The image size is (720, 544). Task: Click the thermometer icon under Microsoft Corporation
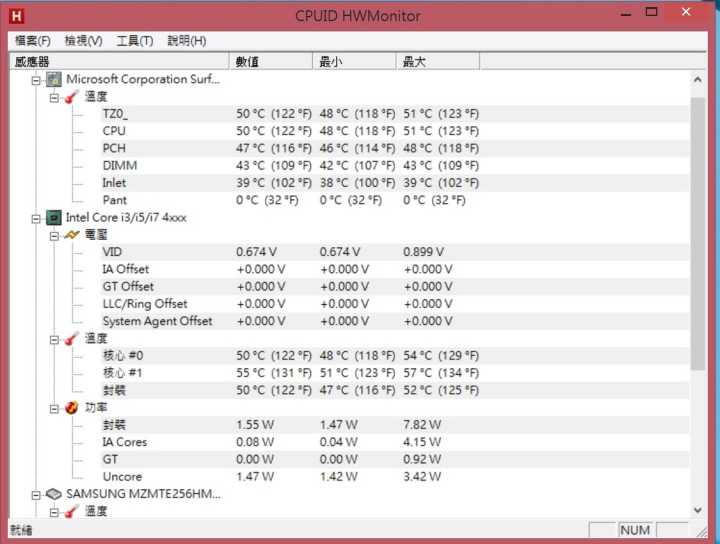(x=72, y=97)
